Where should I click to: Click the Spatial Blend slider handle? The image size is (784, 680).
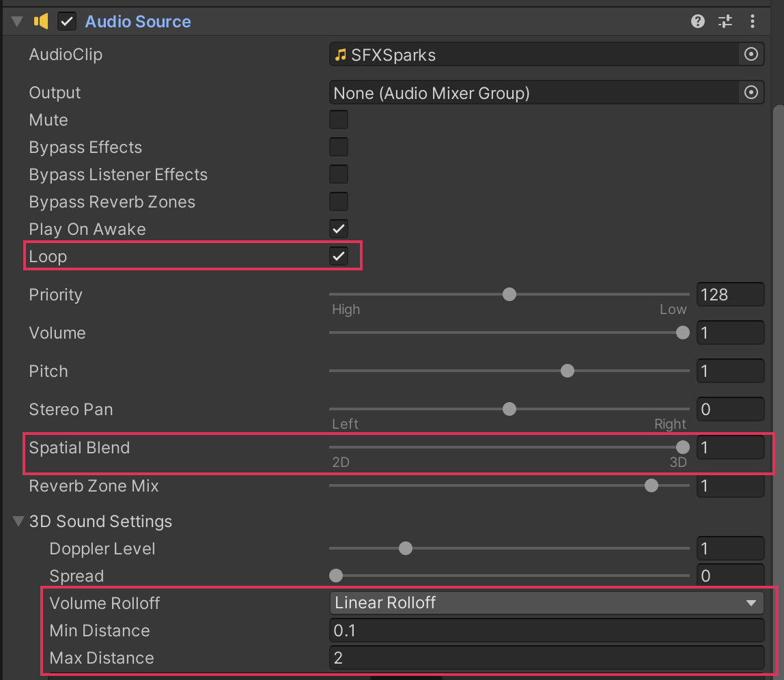point(682,447)
